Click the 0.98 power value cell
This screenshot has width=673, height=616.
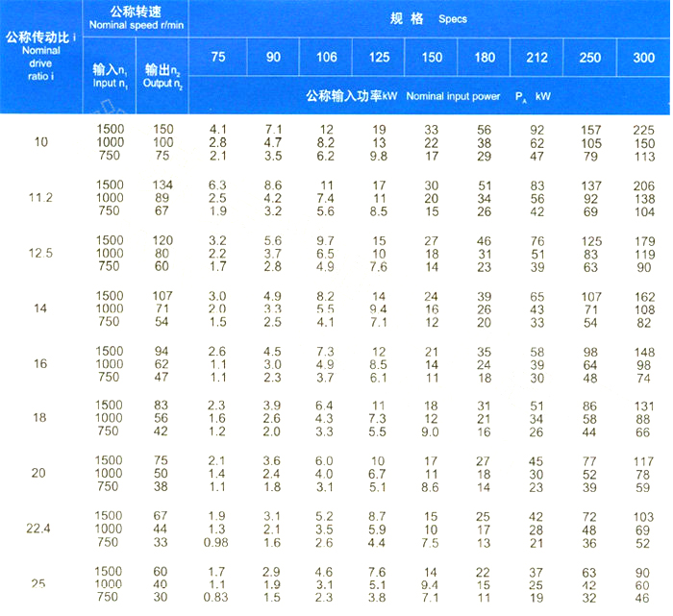tap(218, 543)
